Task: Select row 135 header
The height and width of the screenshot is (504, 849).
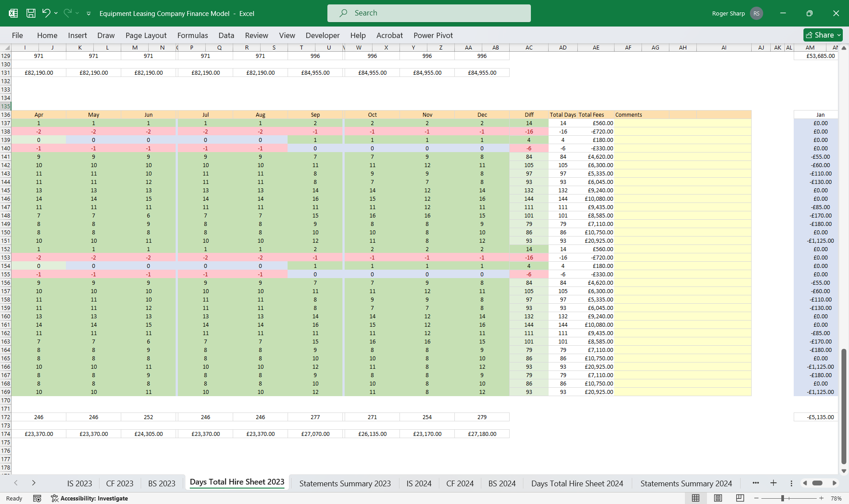Action: 5,106
